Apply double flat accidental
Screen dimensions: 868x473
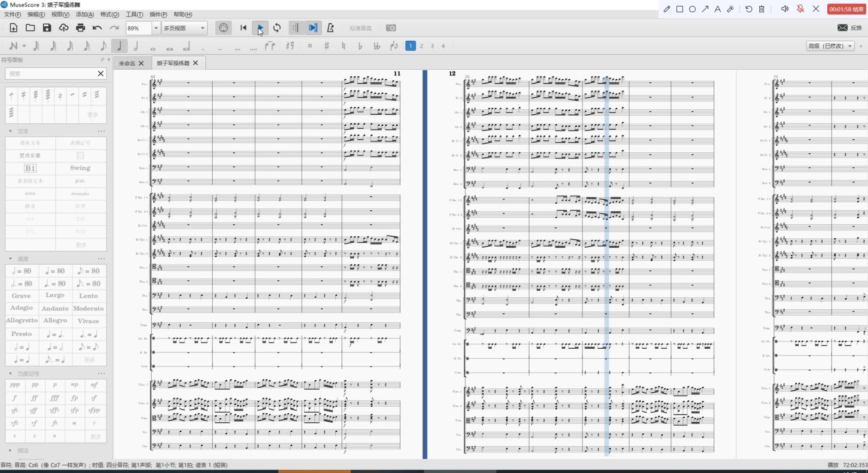(x=377, y=46)
